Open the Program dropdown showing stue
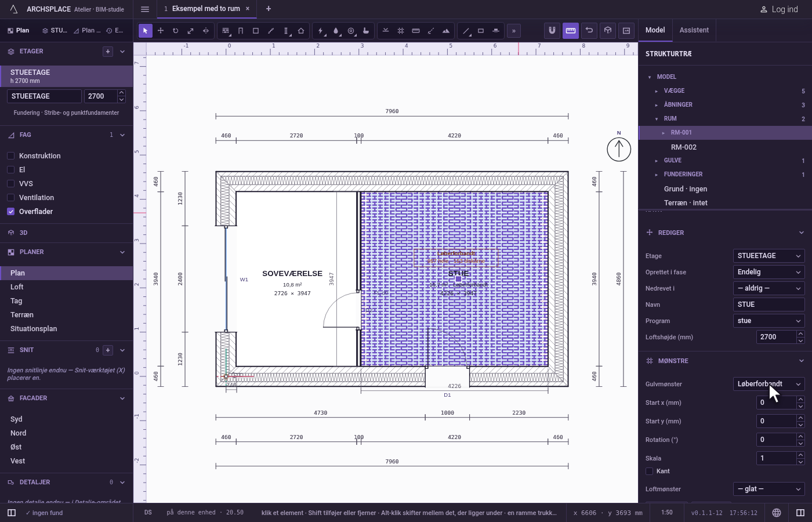The height and width of the screenshot is (522, 812). [769, 321]
